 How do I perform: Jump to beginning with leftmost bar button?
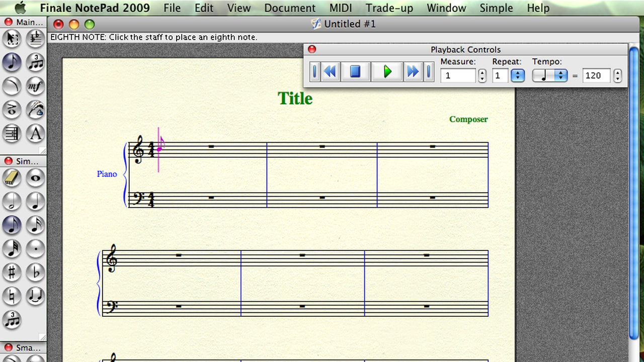click(x=314, y=72)
